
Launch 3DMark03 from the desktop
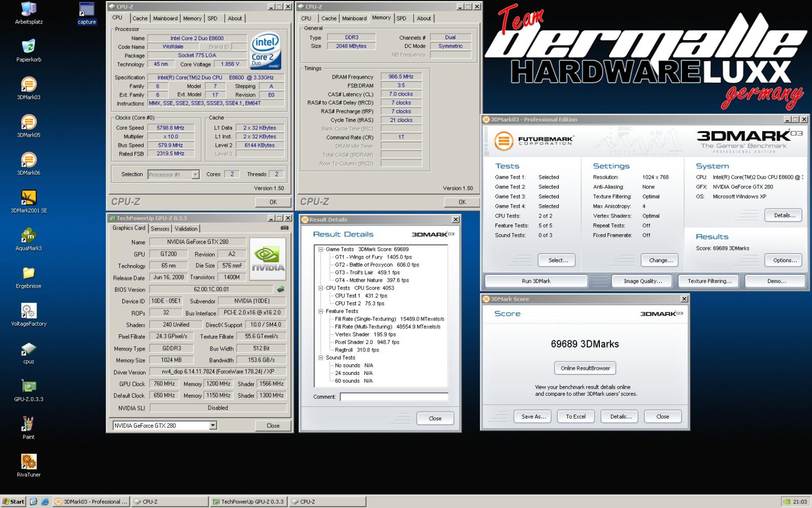[x=29, y=88]
